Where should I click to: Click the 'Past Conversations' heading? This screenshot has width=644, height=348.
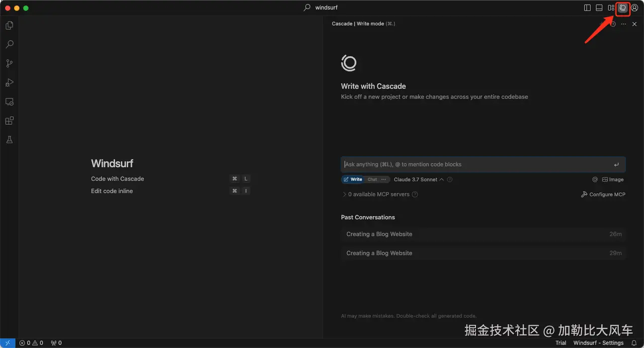pos(368,218)
